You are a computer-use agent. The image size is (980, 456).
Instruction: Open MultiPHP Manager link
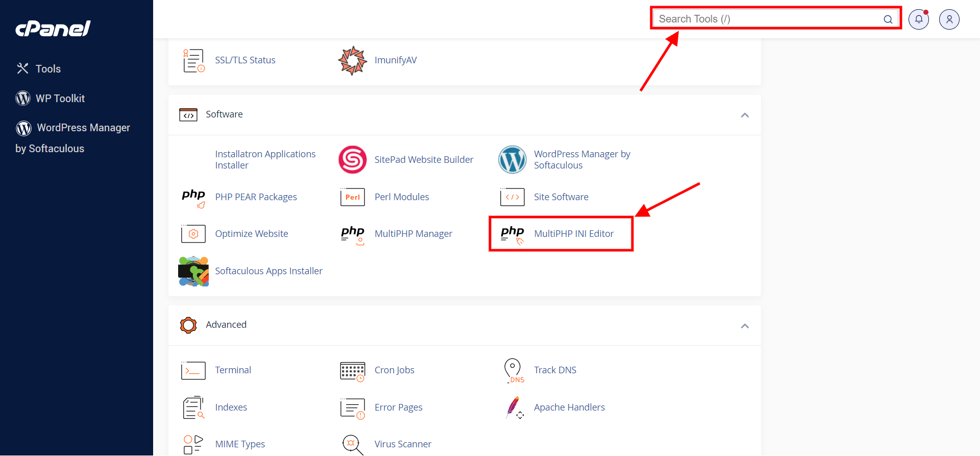(x=413, y=234)
